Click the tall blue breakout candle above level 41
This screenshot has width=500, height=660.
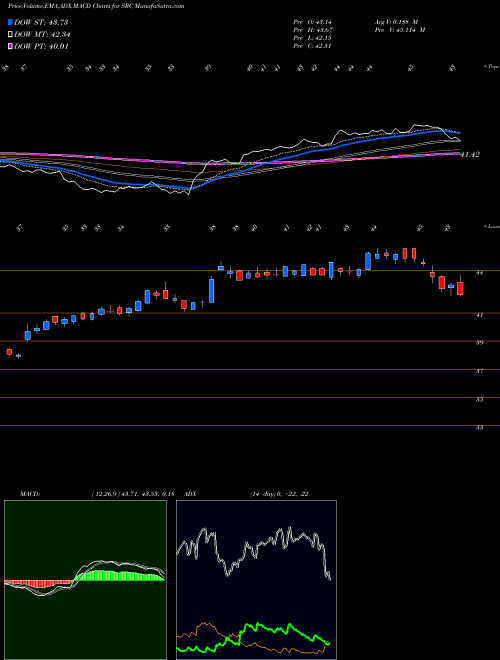pyautogui.click(x=212, y=290)
